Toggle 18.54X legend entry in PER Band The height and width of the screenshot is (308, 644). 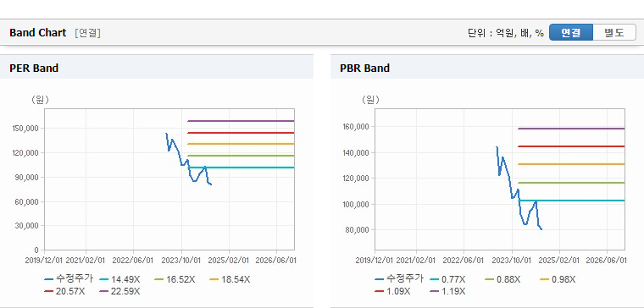[230, 279]
